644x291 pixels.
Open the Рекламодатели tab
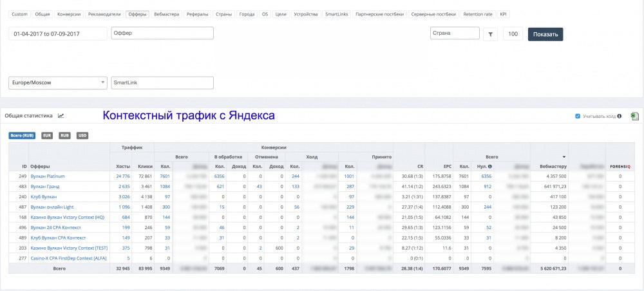pyautogui.click(x=104, y=14)
